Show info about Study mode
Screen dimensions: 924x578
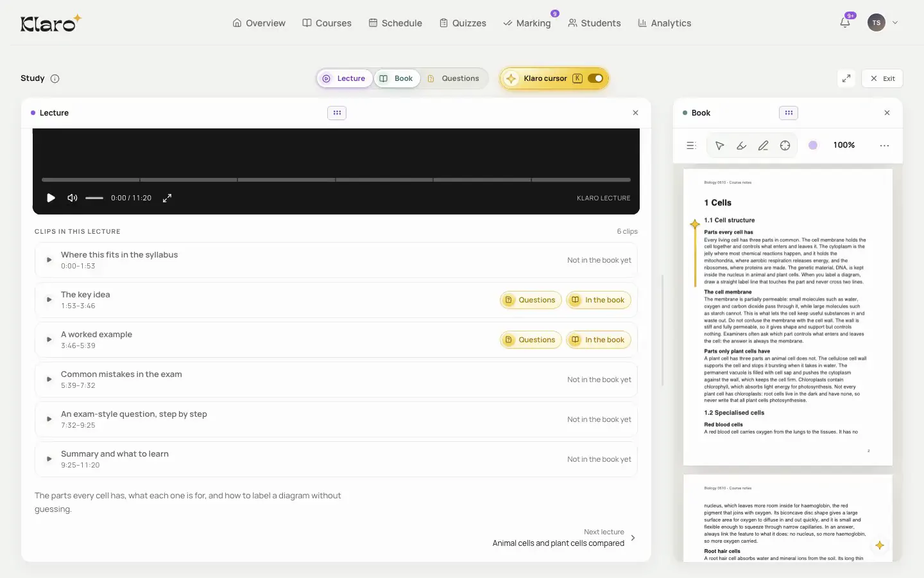point(55,78)
